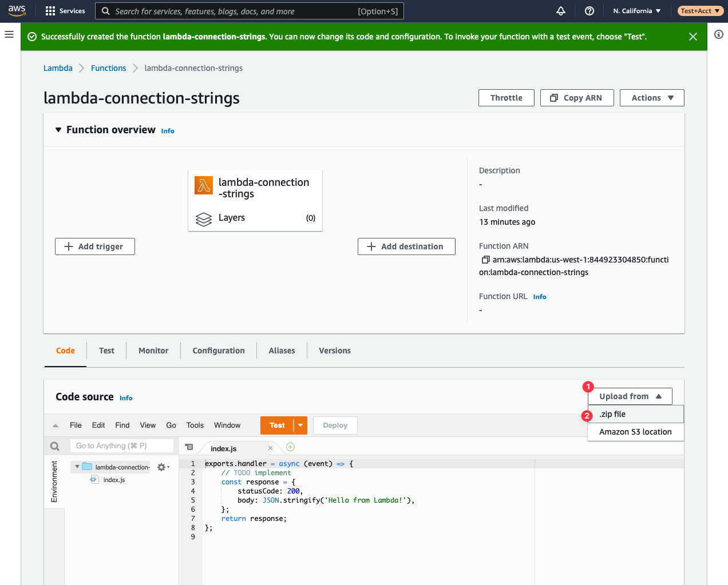Select index.js in the file tree
Viewport: 728px width, 585px height.
(x=114, y=480)
